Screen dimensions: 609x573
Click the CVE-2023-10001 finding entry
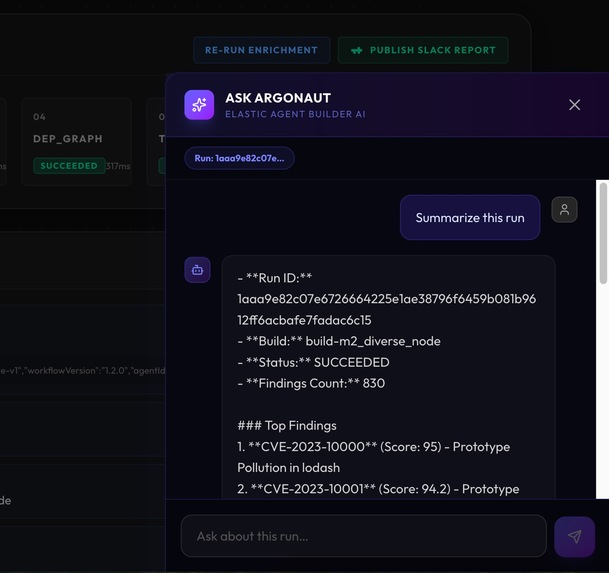[x=378, y=489]
